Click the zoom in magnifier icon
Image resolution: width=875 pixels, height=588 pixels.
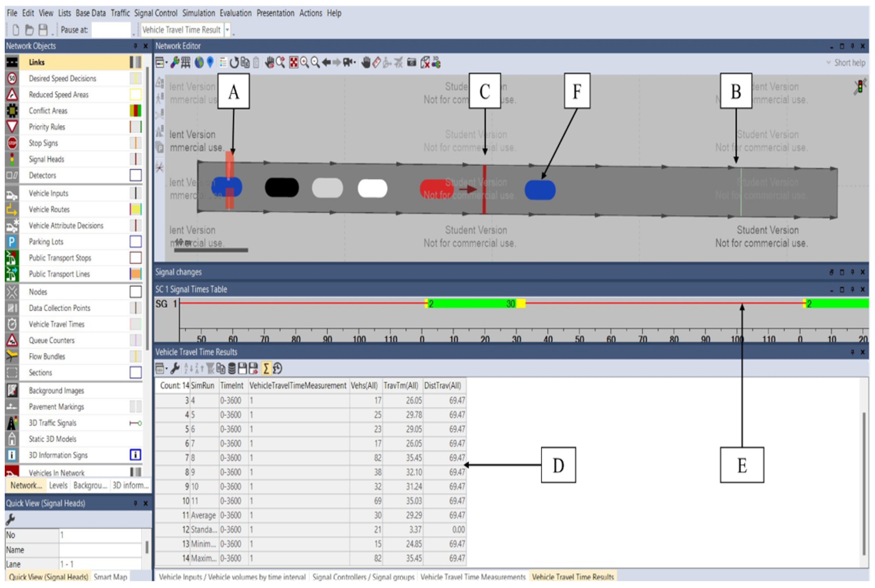(304, 63)
